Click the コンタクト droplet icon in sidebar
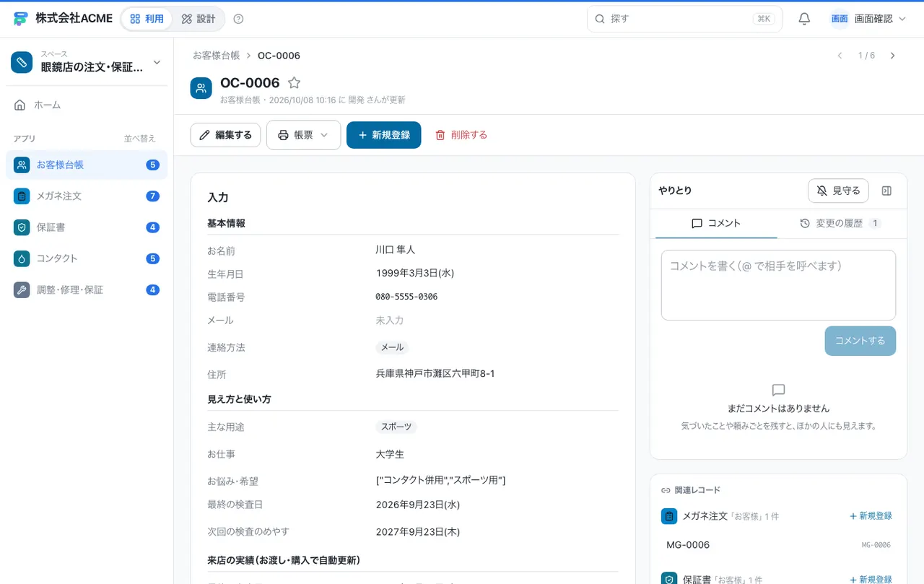Screen dimensions: 924x584 pos(22,258)
